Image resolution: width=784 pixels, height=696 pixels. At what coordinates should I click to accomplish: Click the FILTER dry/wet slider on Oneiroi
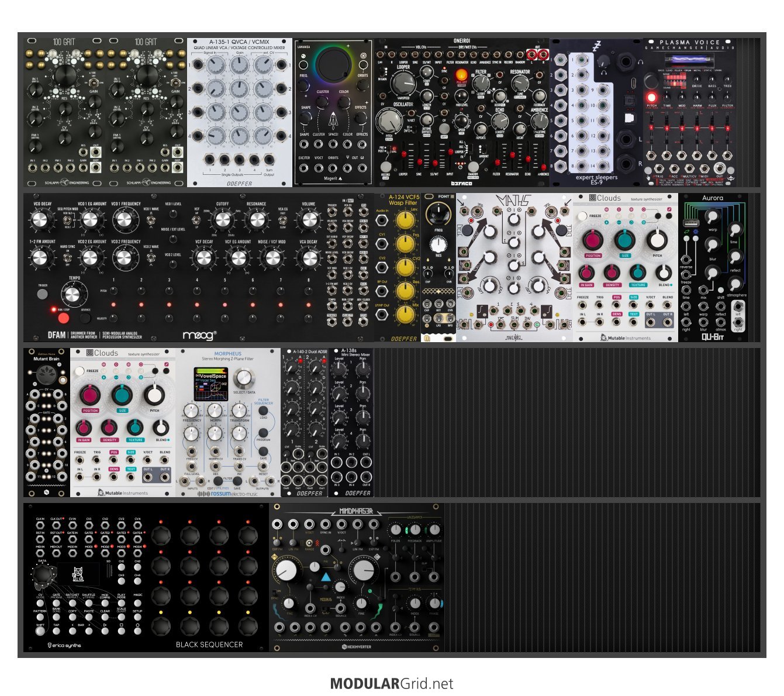click(497, 163)
